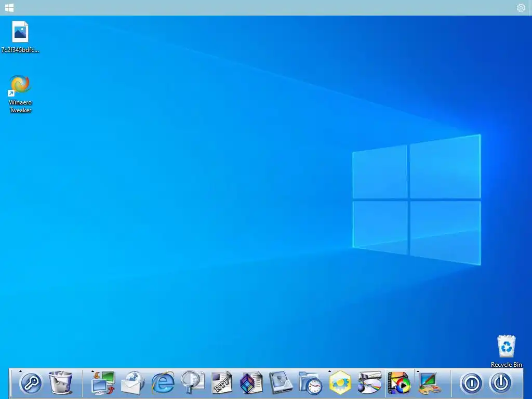Open the magnifying glass search icon
The image size is (532, 399).
192,383
